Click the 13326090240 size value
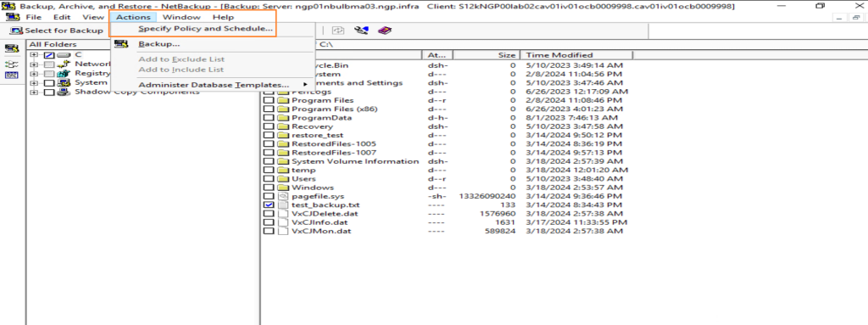The image size is (868, 325). coord(487,196)
